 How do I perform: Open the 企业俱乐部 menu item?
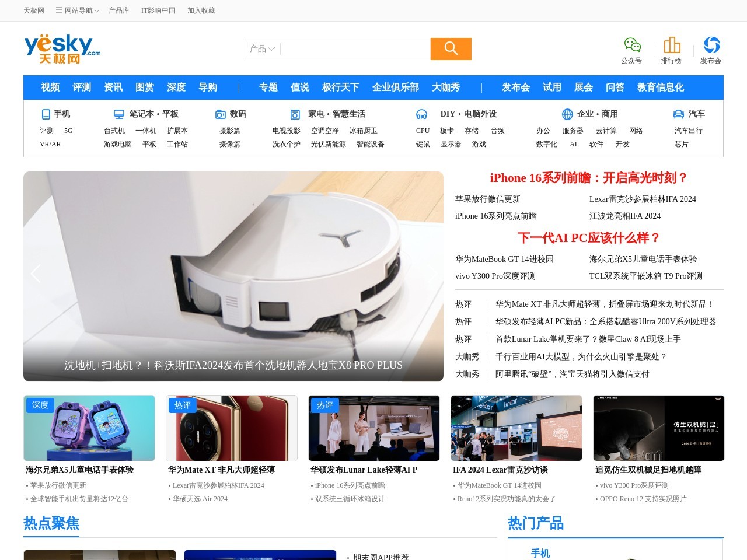tap(396, 87)
